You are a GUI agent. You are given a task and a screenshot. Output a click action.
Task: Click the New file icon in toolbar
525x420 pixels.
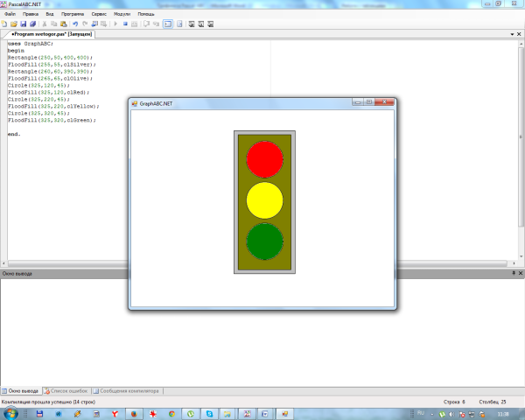click(x=4, y=24)
